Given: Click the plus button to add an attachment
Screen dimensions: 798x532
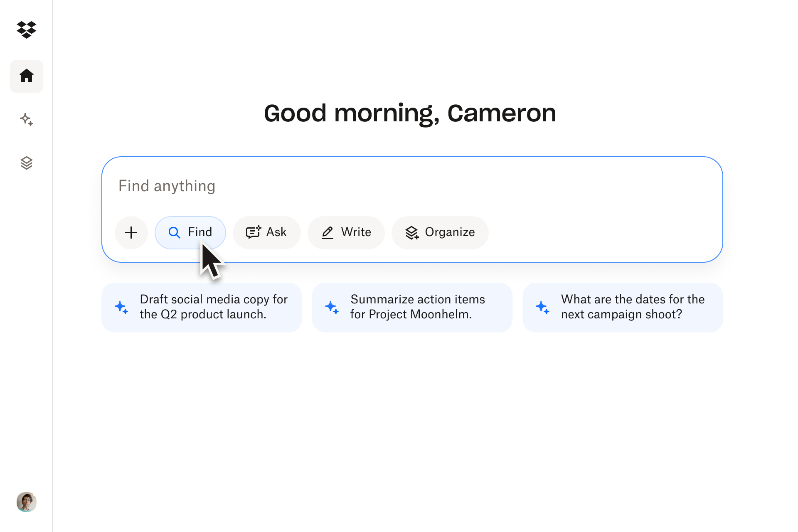Looking at the screenshot, I should 131,232.
